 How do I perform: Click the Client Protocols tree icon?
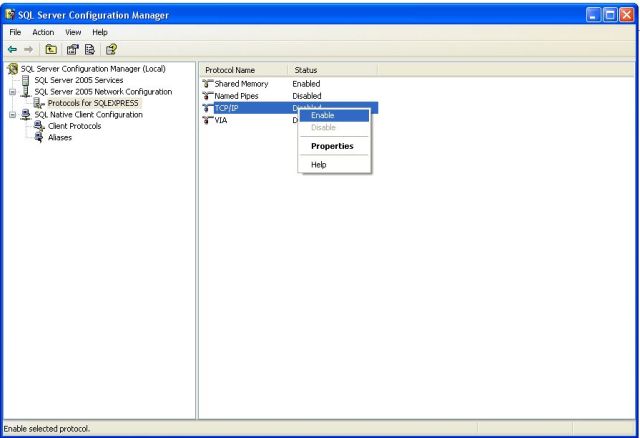(39, 126)
